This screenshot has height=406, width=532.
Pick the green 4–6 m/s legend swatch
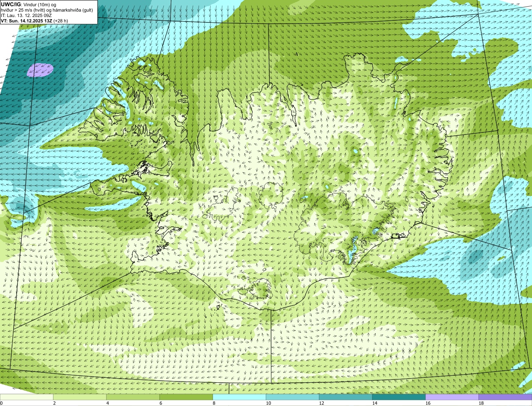[133, 397]
